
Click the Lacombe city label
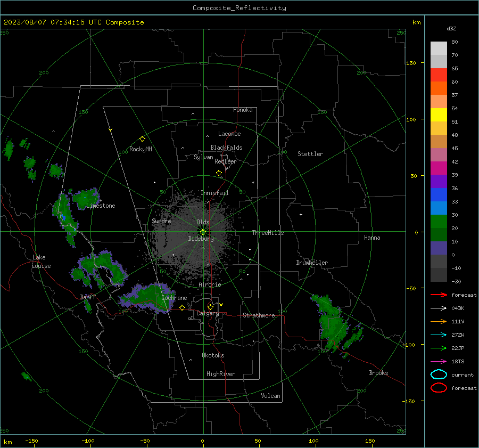[229, 134]
